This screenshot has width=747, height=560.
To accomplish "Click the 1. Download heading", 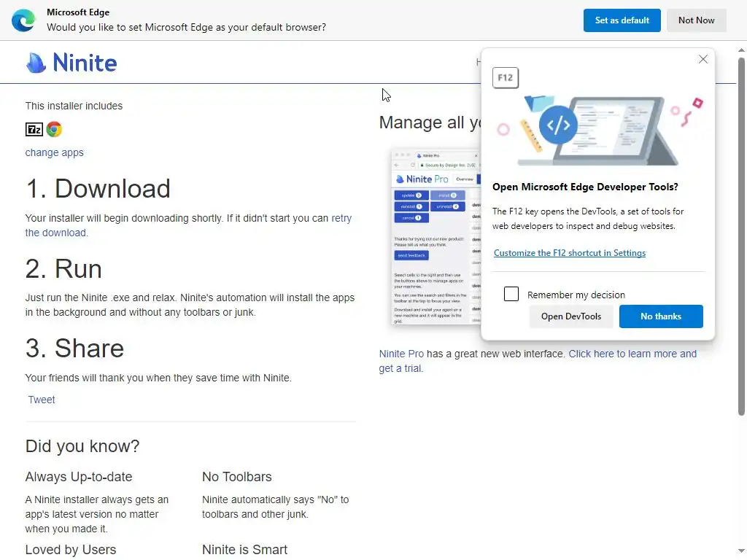I will coord(98,189).
